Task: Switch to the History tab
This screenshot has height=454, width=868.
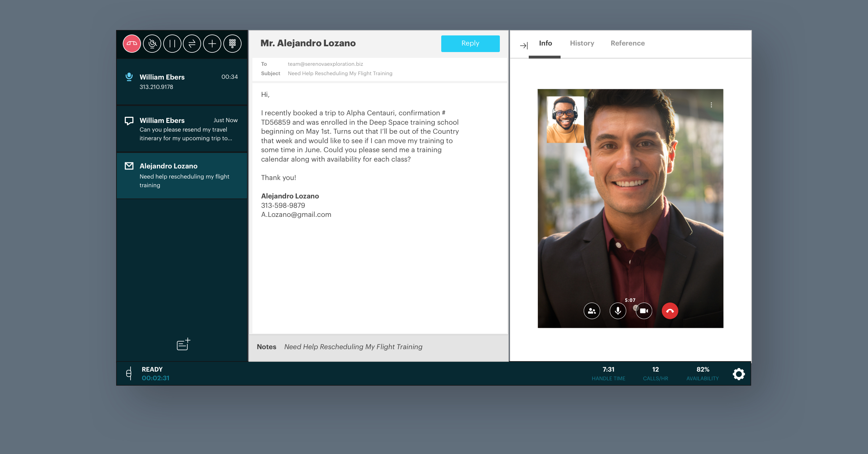Action: 582,43
